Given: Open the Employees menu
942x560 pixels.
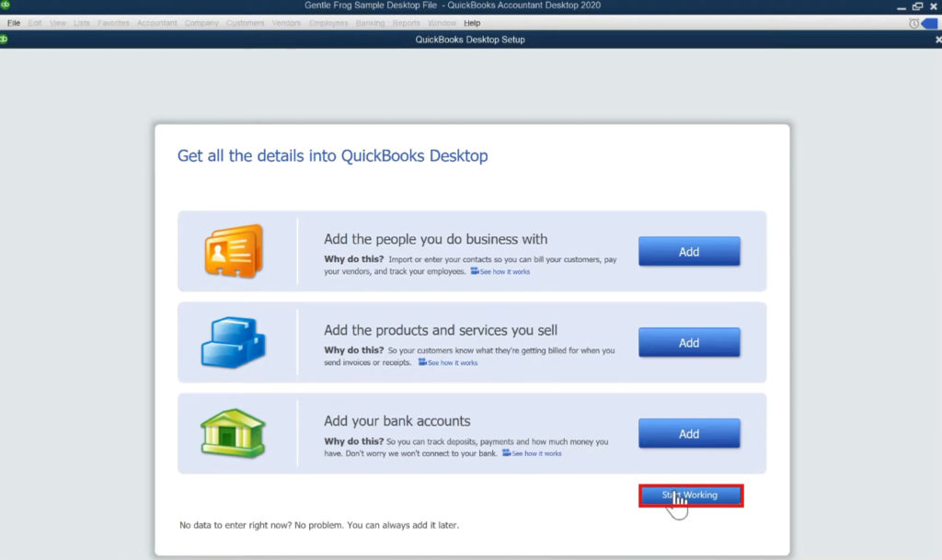Looking at the screenshot, I should coord(328,23).
